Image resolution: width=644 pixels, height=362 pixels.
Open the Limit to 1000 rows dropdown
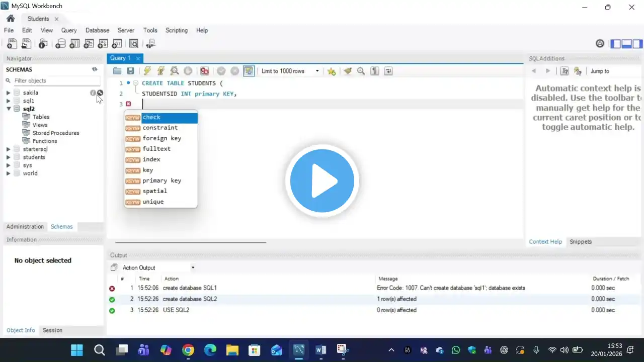click(290, 71)
